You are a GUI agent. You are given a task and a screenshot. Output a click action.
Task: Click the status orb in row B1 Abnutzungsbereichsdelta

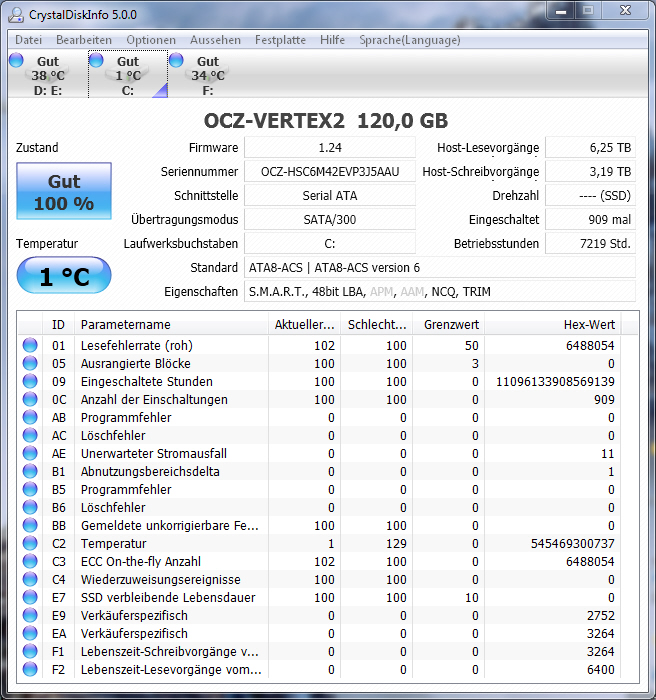(30, 471)
